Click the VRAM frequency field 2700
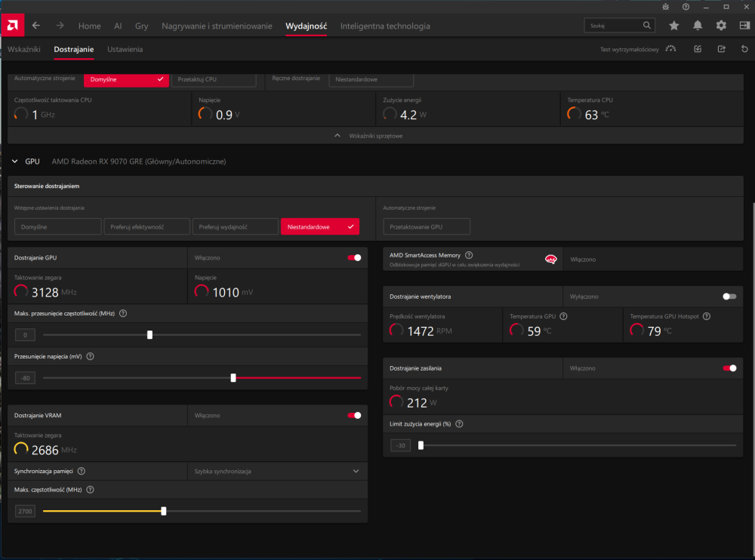 pos(25,512)
